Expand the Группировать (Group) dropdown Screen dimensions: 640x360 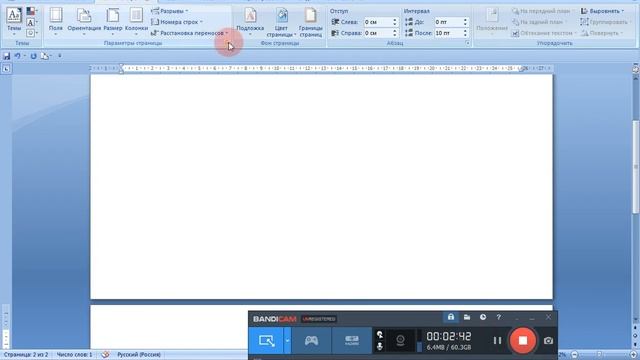pyautogui.click(x=606, y=22)
